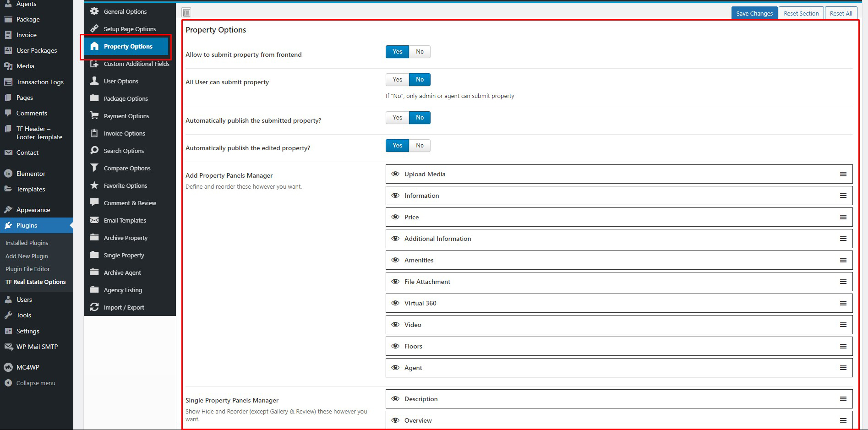Click the drag handle icon on Amenities panel

pos(843,260)
